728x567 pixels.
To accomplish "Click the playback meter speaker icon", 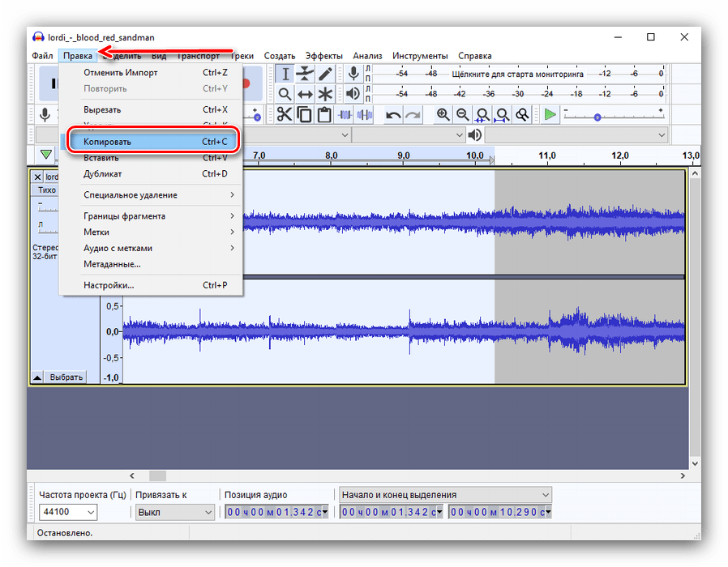I will click(353, 94).
